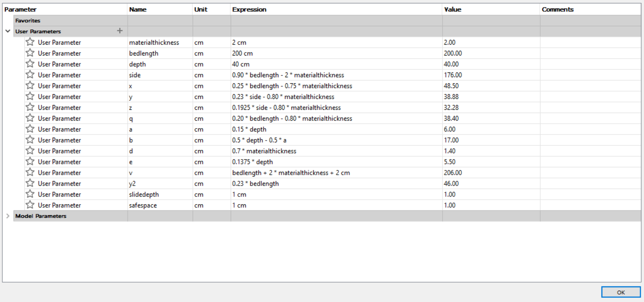Click the star icon next to safespace
The width and height of the screenshot is (644, 302).
coord(30,205)
